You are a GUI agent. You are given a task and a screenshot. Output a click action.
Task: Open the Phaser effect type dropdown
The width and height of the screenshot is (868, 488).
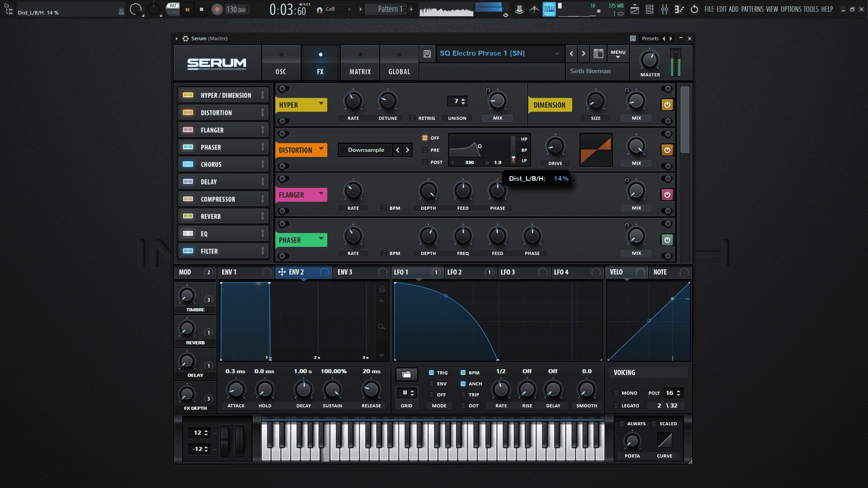click(x=321, y=238)
